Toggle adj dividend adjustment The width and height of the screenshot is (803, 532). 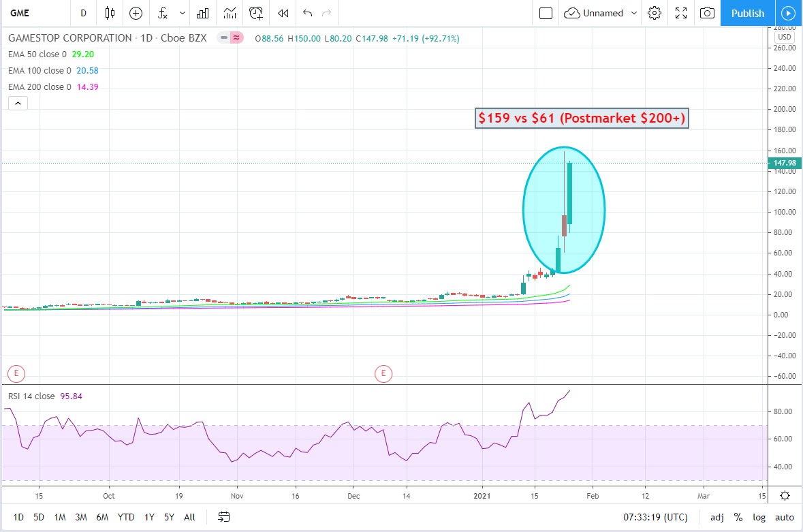(717, 517)
